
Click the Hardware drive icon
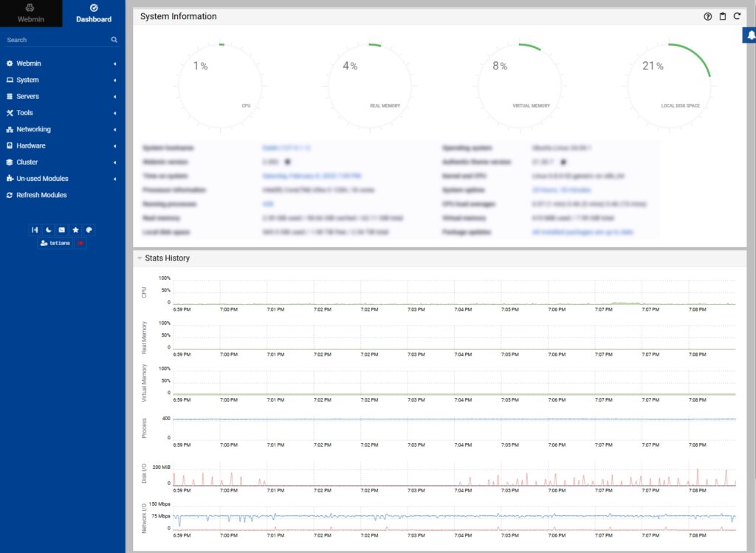click(x=10, y=145)
